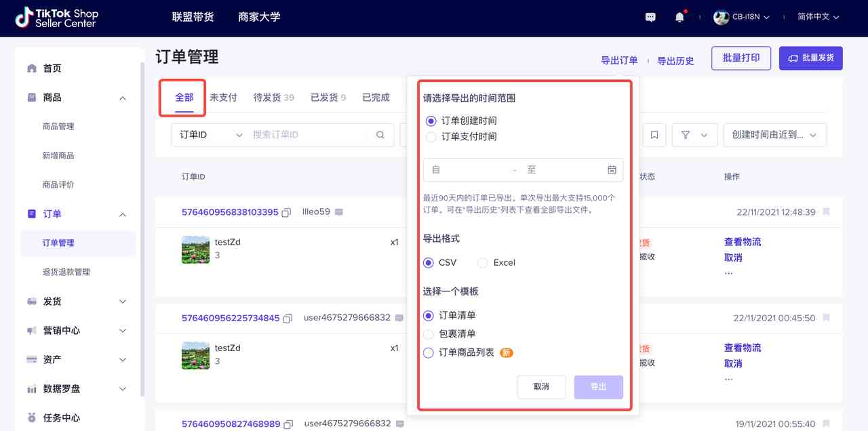
Task: Open the 订单ID search type dropdown
Action: pos(211,135)
